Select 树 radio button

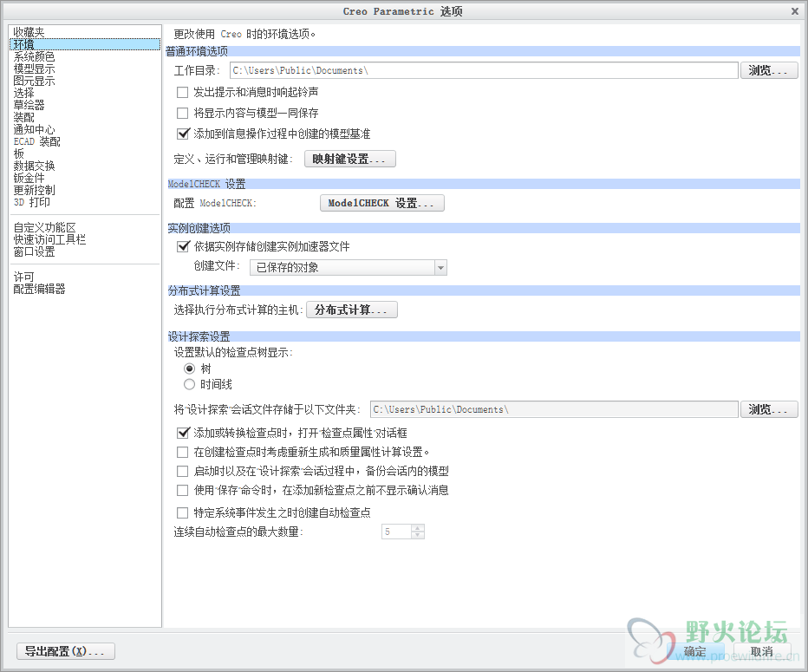[189, 369]
